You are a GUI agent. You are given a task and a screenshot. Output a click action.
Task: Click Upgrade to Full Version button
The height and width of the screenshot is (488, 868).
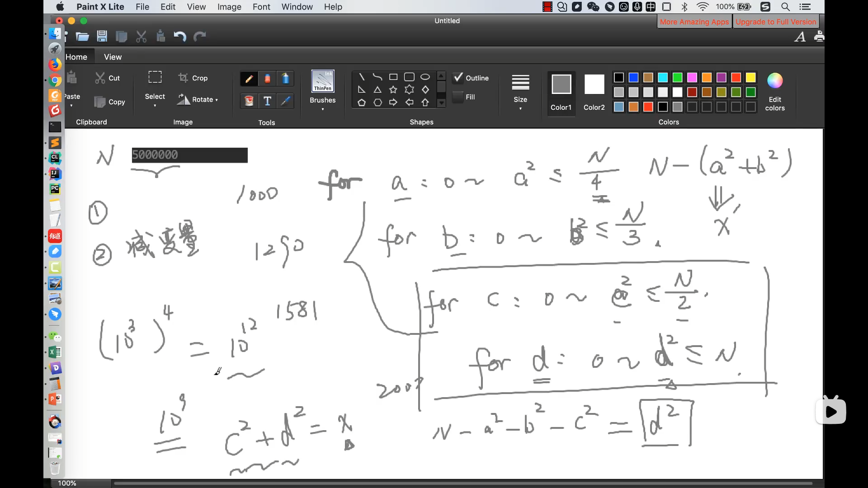point(776,22)
